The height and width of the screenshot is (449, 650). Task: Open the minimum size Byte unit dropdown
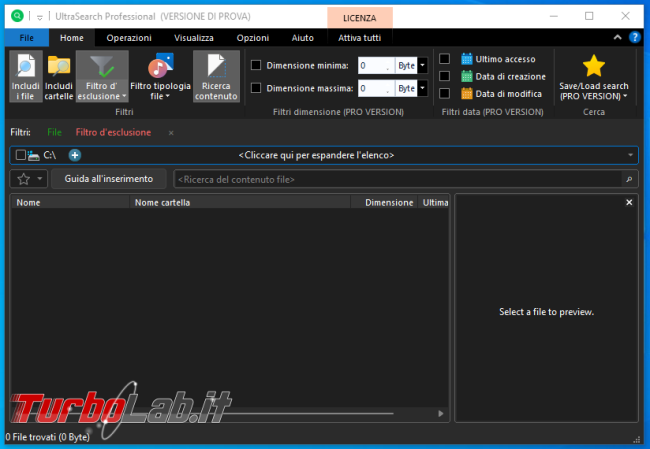(x=422, y=66)
